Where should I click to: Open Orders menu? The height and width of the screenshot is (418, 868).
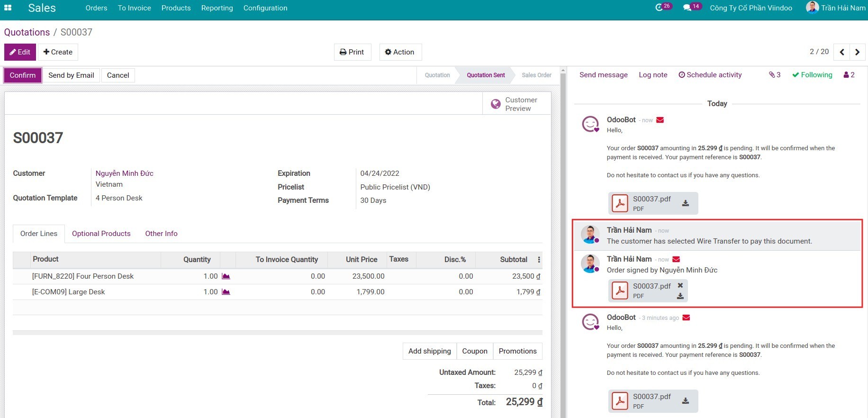pos(96,8)
